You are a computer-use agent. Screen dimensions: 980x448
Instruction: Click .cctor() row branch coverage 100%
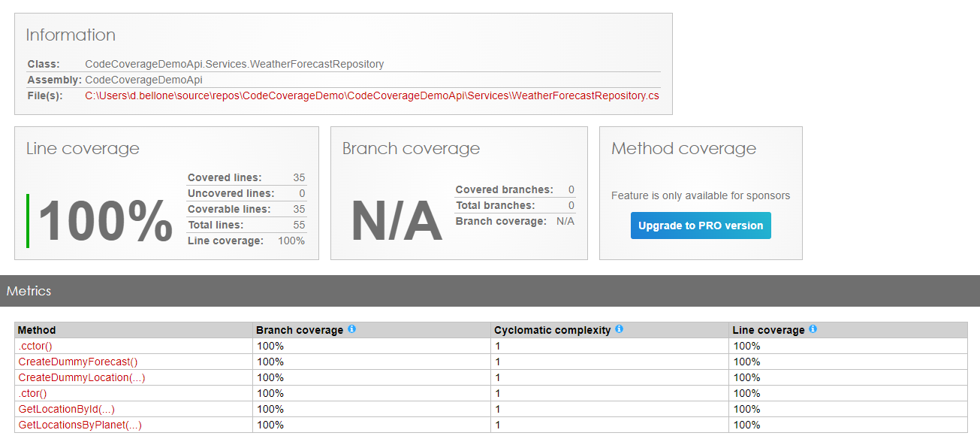pyautogui.click(x=270, y=346)
